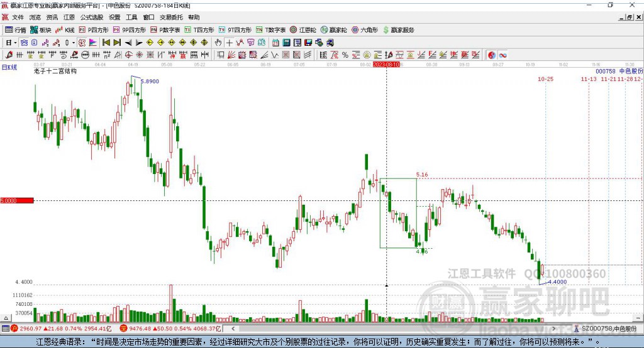The image size is (644, 348).
Task: Click the red 5.0000 price label
Action: (16, 200)
